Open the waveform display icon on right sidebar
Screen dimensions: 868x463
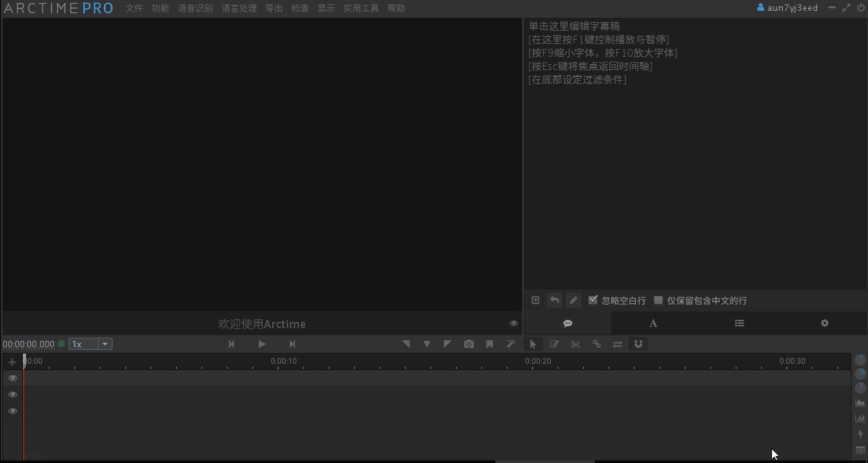[x=860, y=402]
